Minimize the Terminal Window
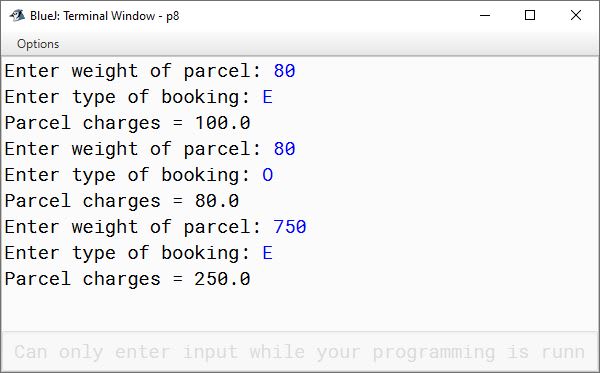Viewport: 600px width, 373px height. point(485,16)
